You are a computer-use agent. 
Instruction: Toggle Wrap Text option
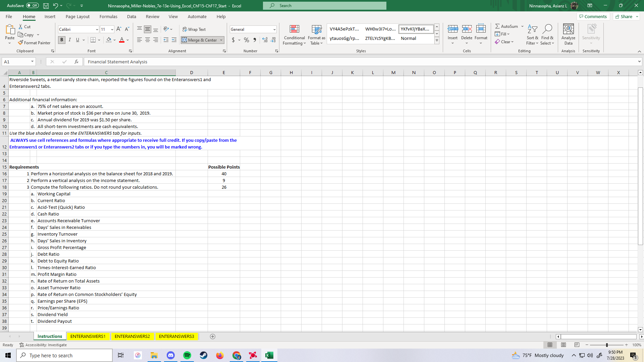[194, 29]
